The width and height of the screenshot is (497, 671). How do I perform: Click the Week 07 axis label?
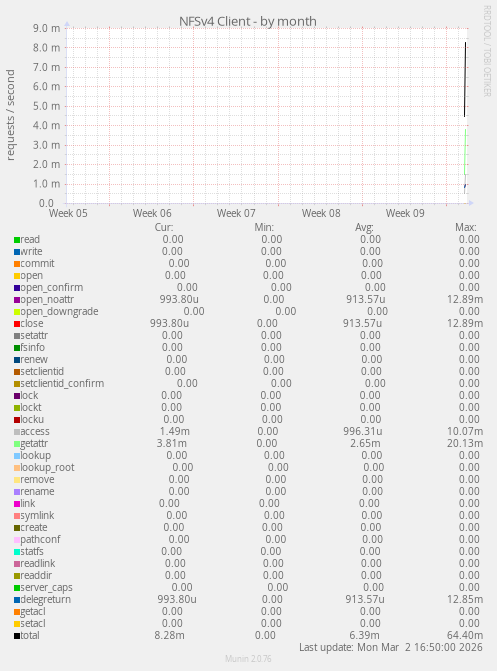[236, 213]
